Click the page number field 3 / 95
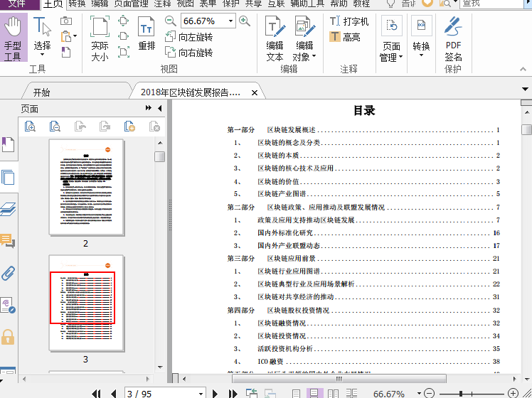532x398 pixels. [161, 394]
